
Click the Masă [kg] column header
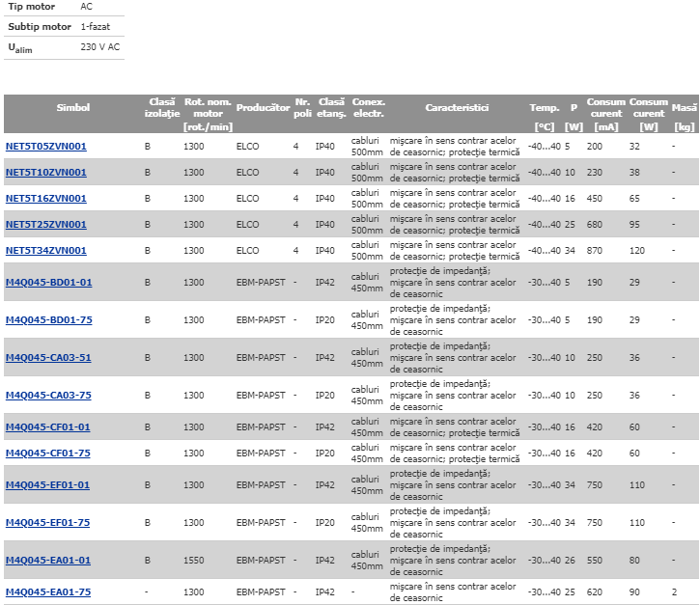pos(684,117)
